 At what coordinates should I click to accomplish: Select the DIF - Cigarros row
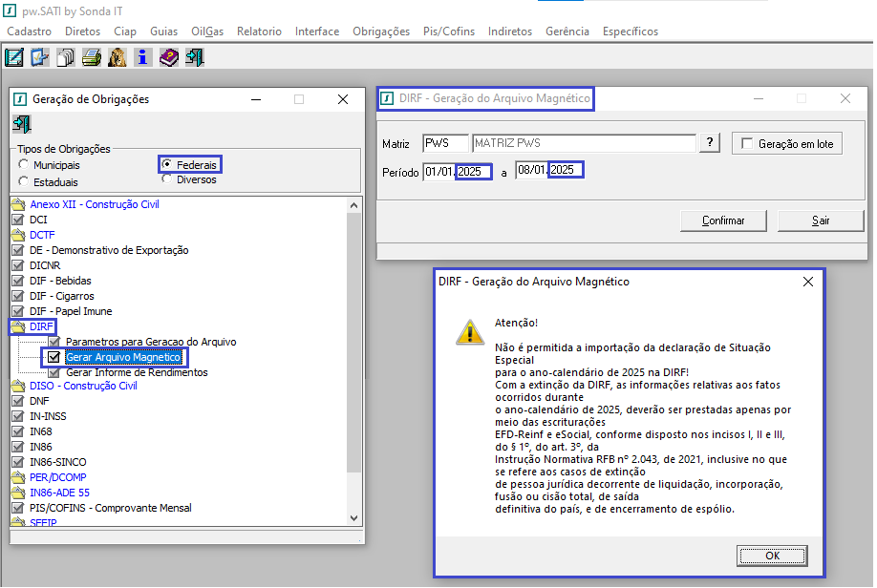tap(61, 296)
